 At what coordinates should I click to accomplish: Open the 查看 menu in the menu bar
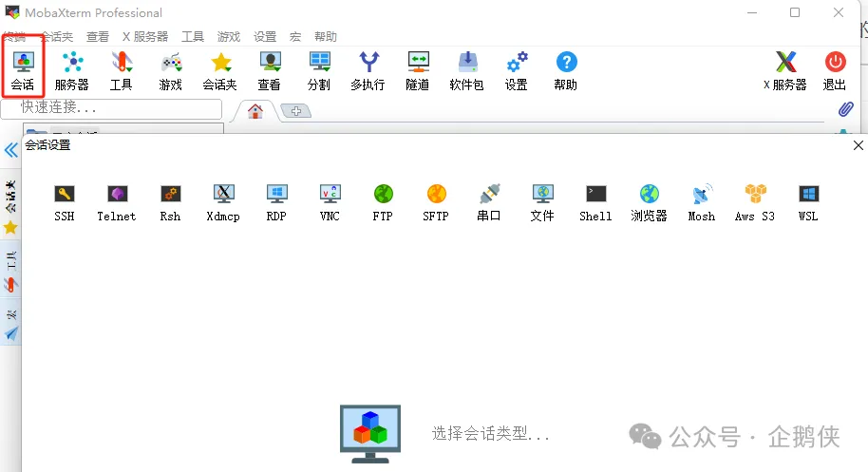[98, 36]
